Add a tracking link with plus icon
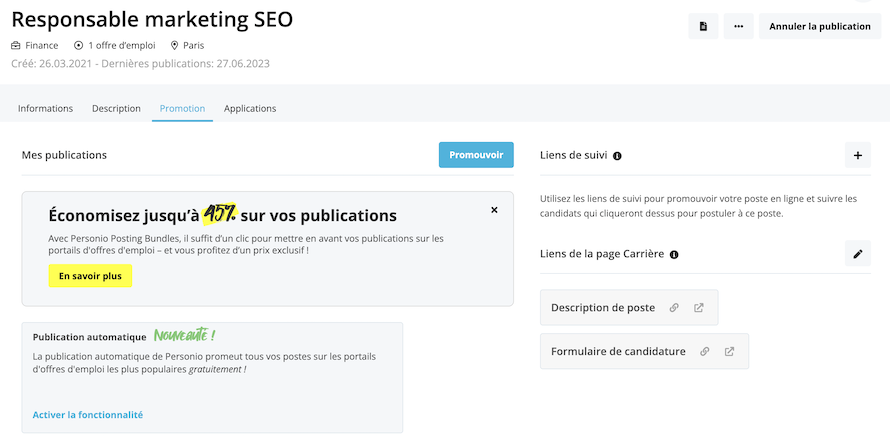The height and width of the screenshot is (445, 890). point(857,155)
